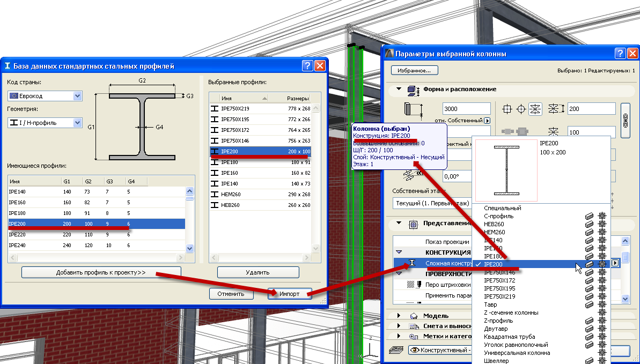Image resolution: width=640 pixels, height=364 pixels.
Task: Click the Представление section icon
Action: (x=414, y=224)
